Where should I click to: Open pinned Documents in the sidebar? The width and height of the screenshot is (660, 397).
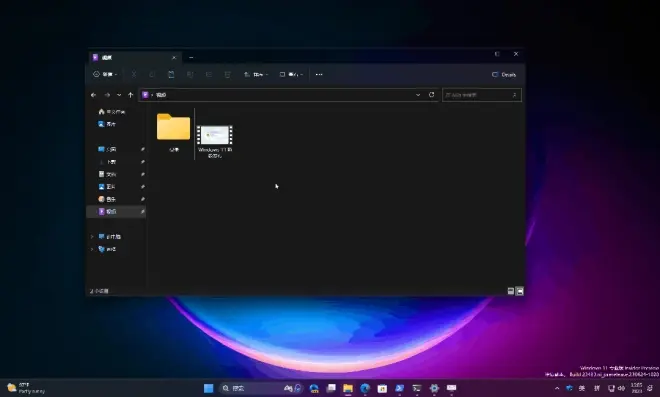coord(107,174)
